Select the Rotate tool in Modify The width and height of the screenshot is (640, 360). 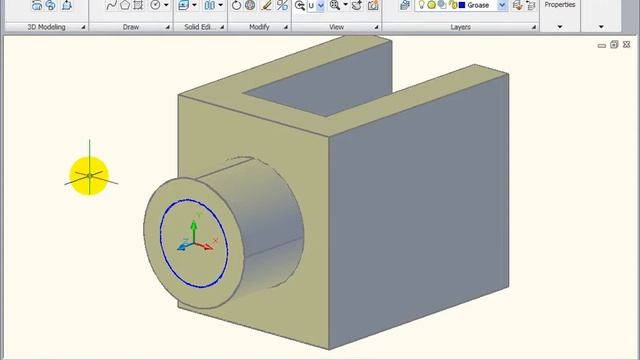[236, 5]
